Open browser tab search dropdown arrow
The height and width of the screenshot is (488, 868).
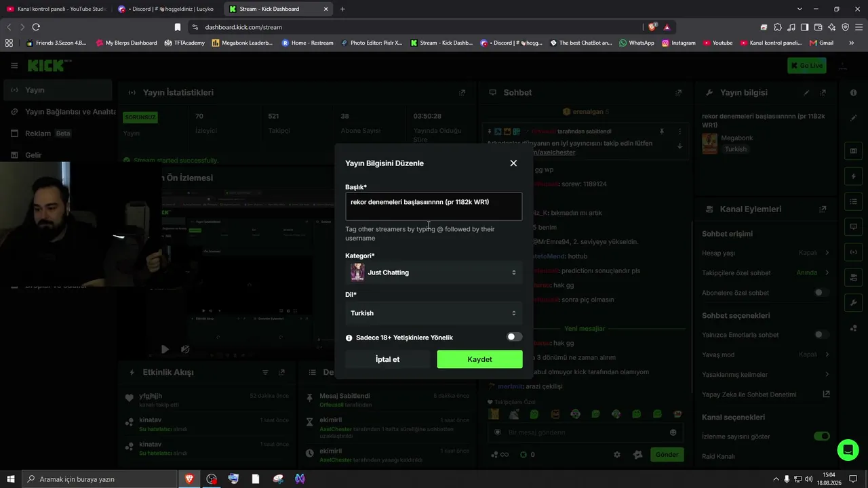[x=800, y=9]
